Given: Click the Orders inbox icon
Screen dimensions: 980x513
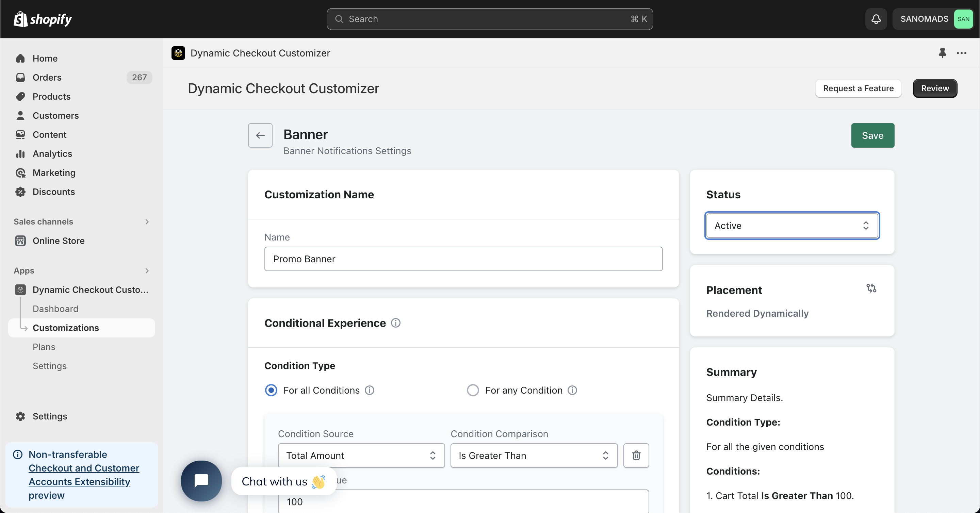Looking at the screenshot, I should click(20, 77).
